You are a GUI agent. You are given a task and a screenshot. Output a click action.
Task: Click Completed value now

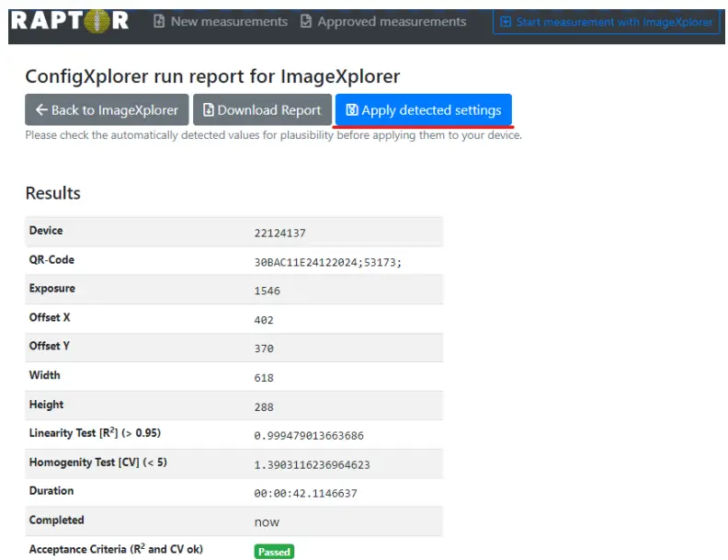[x=267, y=522]
